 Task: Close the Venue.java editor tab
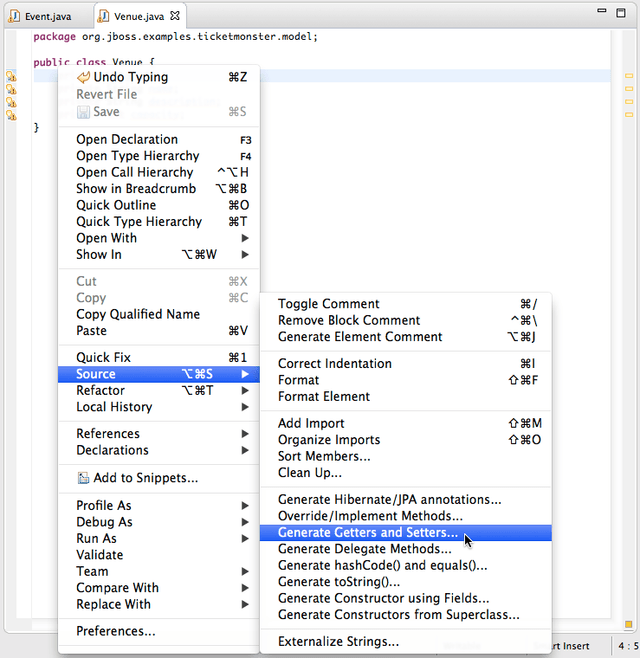[176, 16]
